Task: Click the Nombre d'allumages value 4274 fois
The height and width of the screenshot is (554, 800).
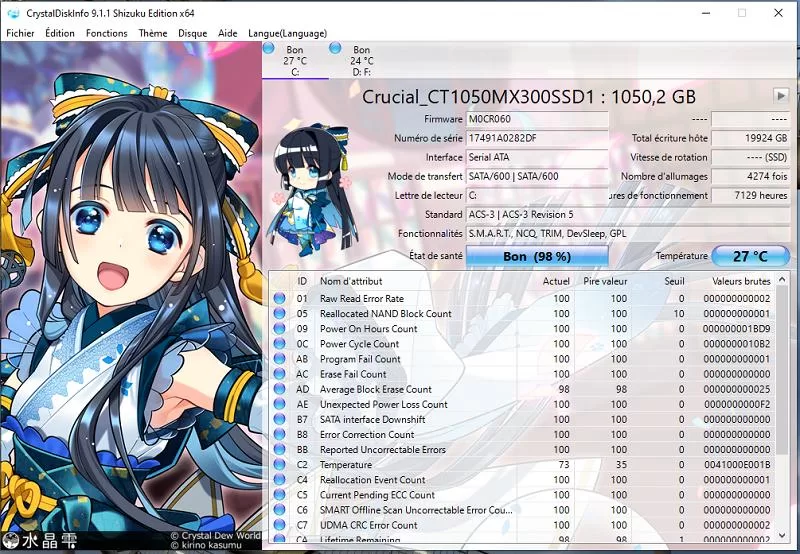Action: click(x=750, y=177)
